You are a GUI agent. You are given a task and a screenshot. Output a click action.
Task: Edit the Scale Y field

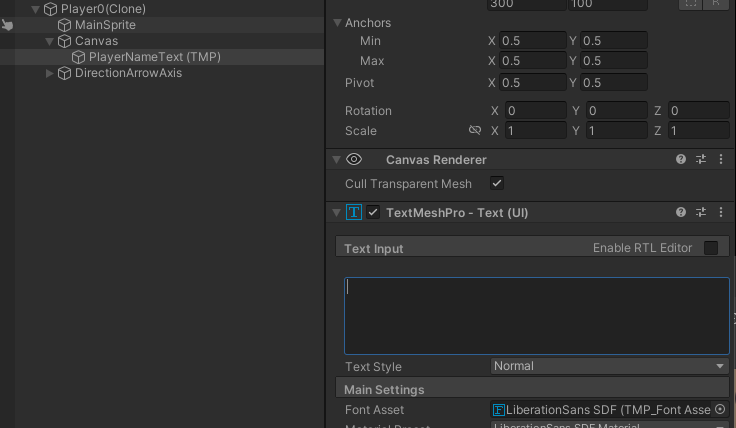coord(617,130)
